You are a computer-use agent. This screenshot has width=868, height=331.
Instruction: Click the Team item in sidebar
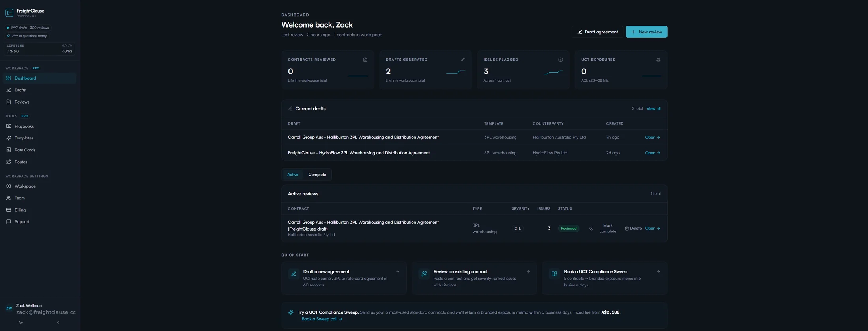point(39,198)
